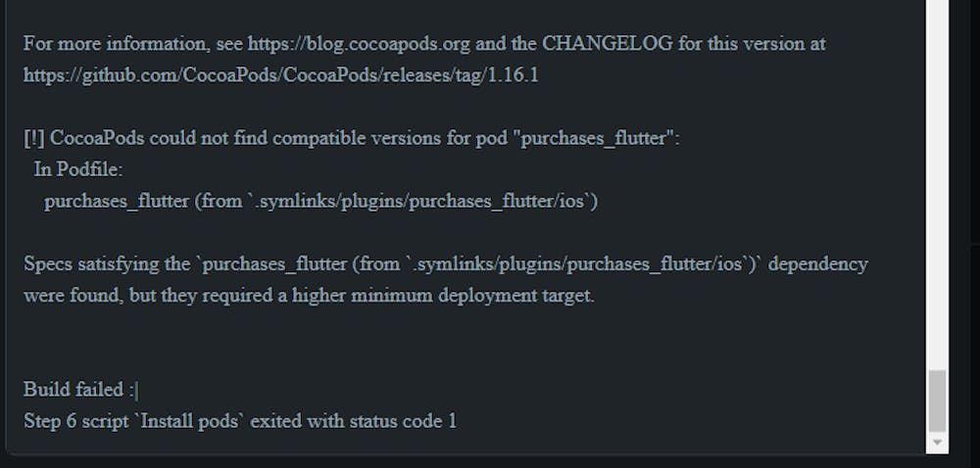Screen dimensions: 980x468
Task: Click the 'In Podfile:' log line
Action: 78,169
